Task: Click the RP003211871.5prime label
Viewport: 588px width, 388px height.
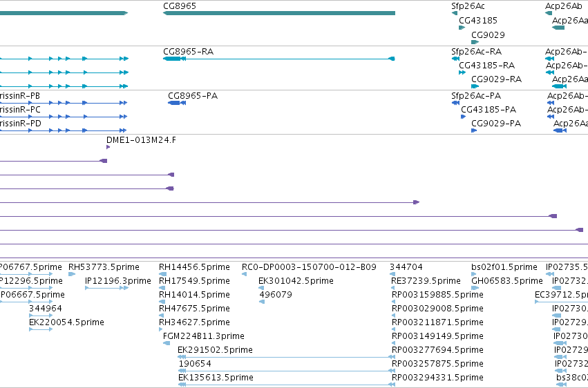Action: click(437, 322)
